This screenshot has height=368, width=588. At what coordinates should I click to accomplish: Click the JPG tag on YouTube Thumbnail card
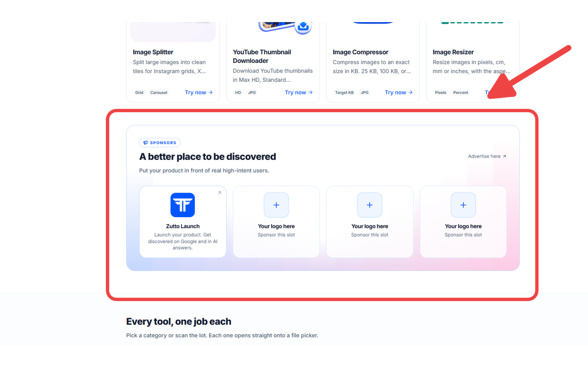pyautogui.click(x=252, y=93)
